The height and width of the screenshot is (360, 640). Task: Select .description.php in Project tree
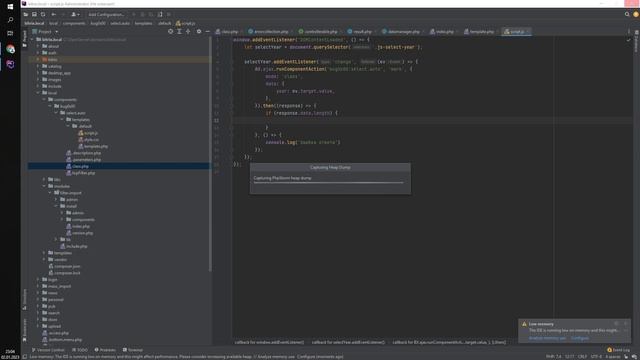click(x=83, y=153)
